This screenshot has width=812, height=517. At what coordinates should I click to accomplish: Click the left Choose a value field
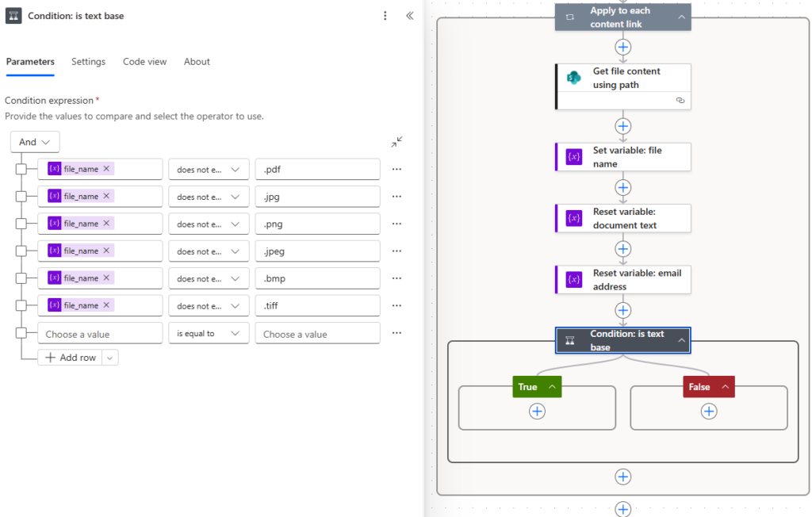tap(100, 333)
